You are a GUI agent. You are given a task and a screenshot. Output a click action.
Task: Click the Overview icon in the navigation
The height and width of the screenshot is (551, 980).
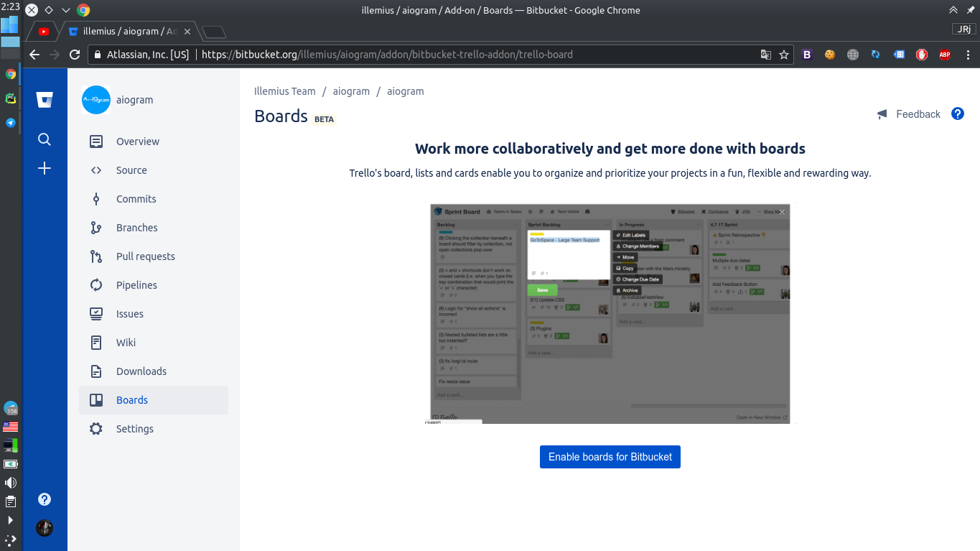[x=96, y=142]
